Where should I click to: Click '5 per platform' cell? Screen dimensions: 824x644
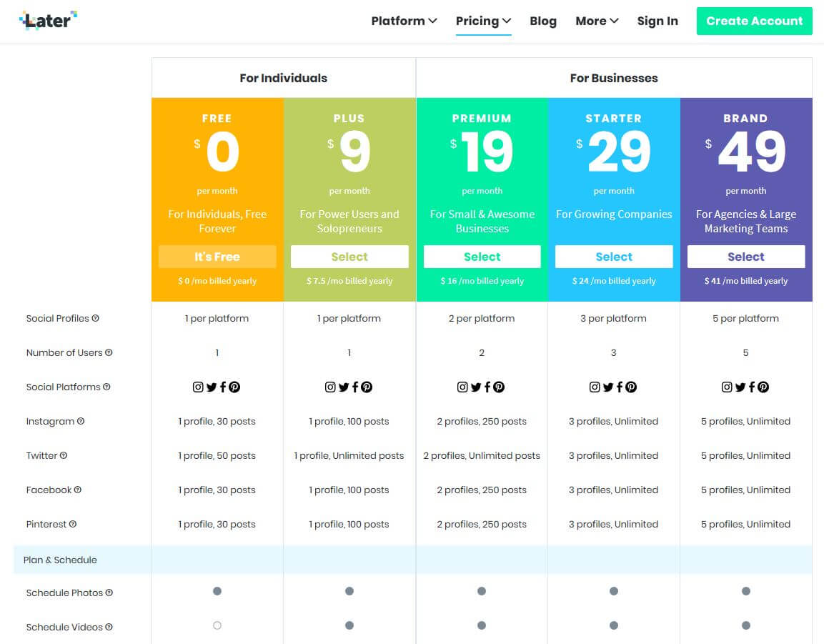pos(745,319)
